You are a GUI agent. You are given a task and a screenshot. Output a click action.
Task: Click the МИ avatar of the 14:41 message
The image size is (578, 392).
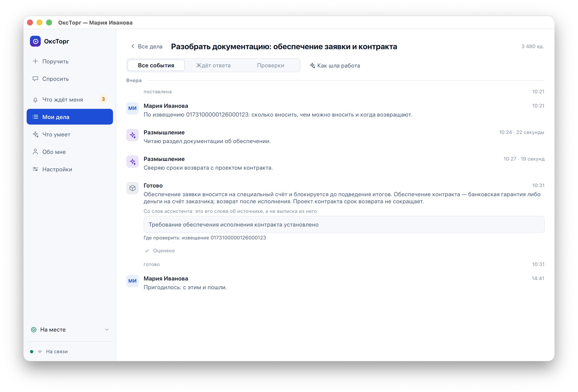(133, 281)
